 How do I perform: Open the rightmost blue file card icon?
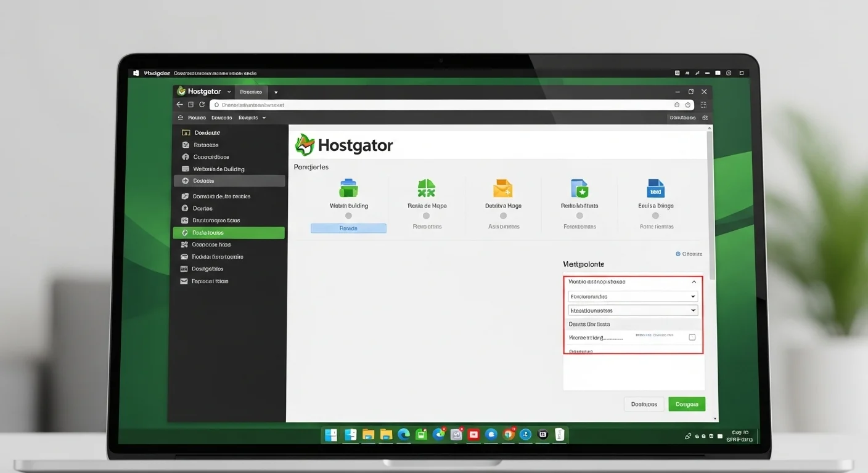pos(655,188)
